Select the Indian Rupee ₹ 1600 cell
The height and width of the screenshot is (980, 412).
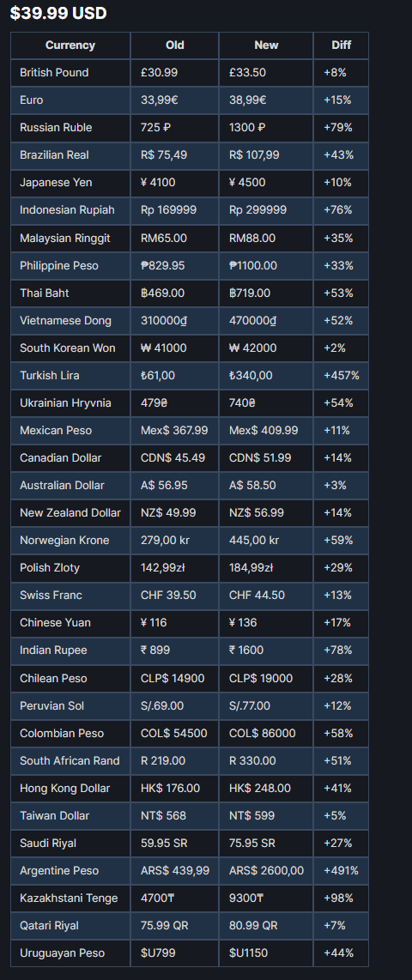click(x=266, y=650)
